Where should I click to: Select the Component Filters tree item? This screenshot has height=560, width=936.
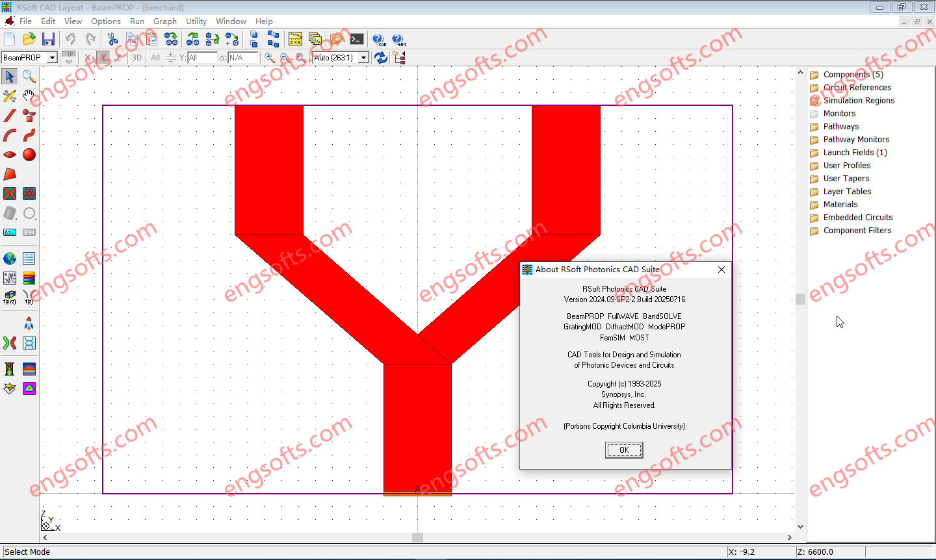[x=857, y=231]
